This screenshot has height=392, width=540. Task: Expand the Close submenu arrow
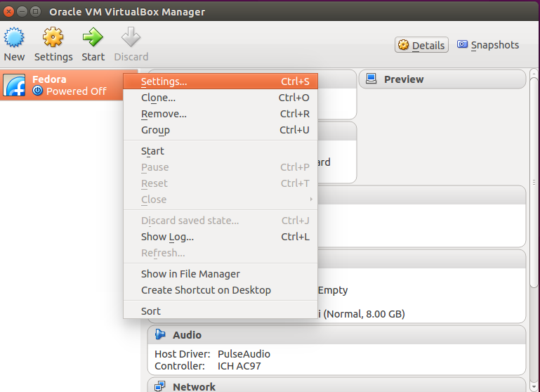tap(311, 200)
